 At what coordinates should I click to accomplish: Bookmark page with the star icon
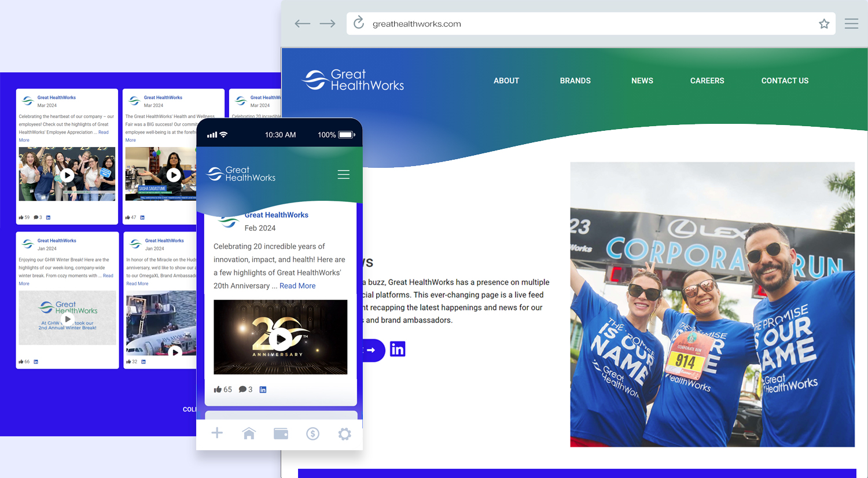pos(824,24)
